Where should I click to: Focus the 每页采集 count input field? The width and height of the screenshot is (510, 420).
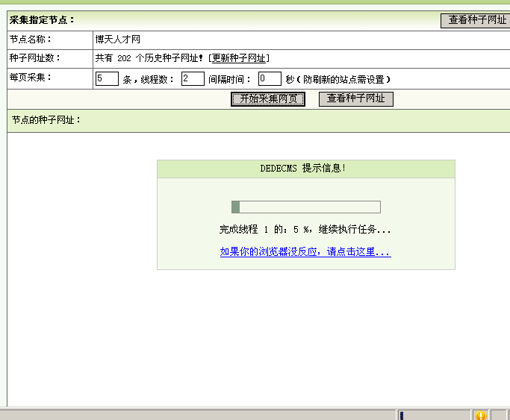pyautogui.click(x=107, y=78)
